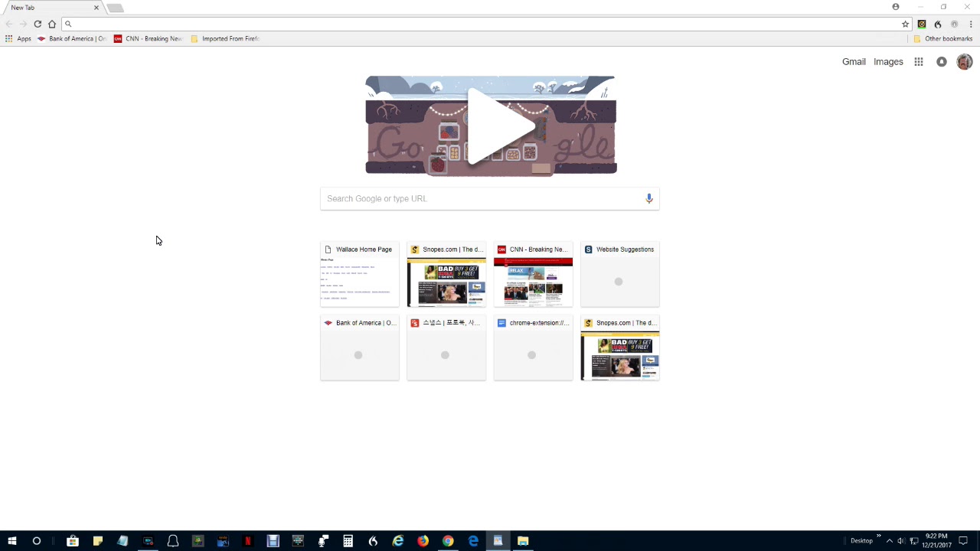Open the taskbar clock showing 9:22 PM
Image resolution: width=980 pixels, height=551 pixels.
coord(937,541)
